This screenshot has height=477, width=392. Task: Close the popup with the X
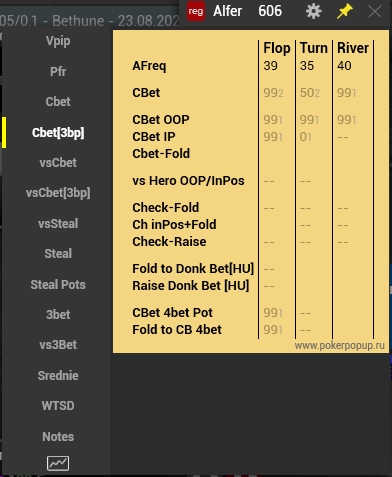[x=375, y=11]
